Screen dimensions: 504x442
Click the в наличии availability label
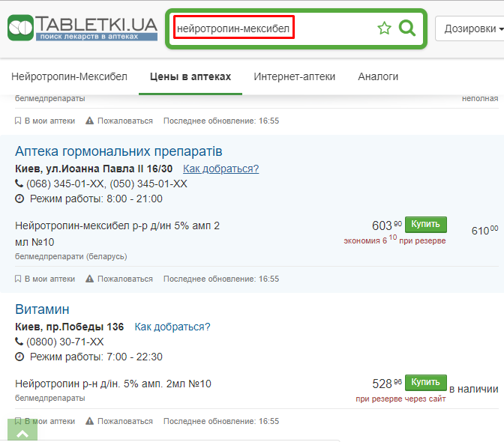pyautogui.click(x=474, y=389)
